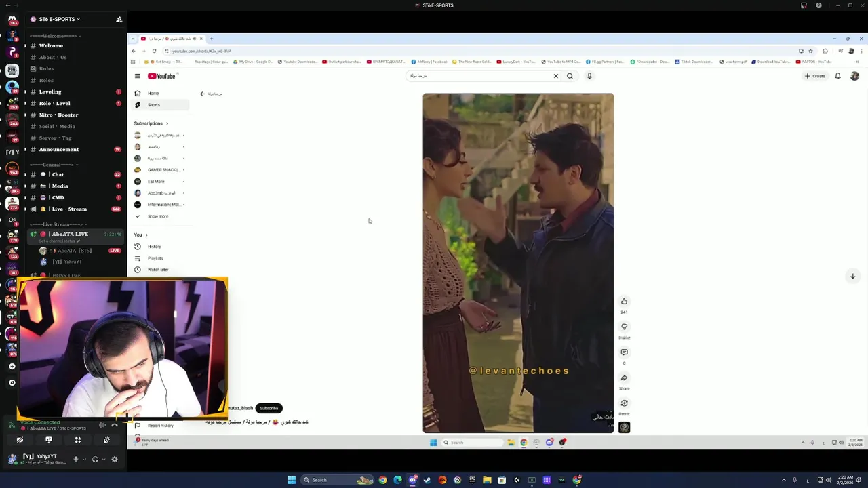Open a new browser tab
This screenshot has width=868, height=488.
tap(212, 39)
